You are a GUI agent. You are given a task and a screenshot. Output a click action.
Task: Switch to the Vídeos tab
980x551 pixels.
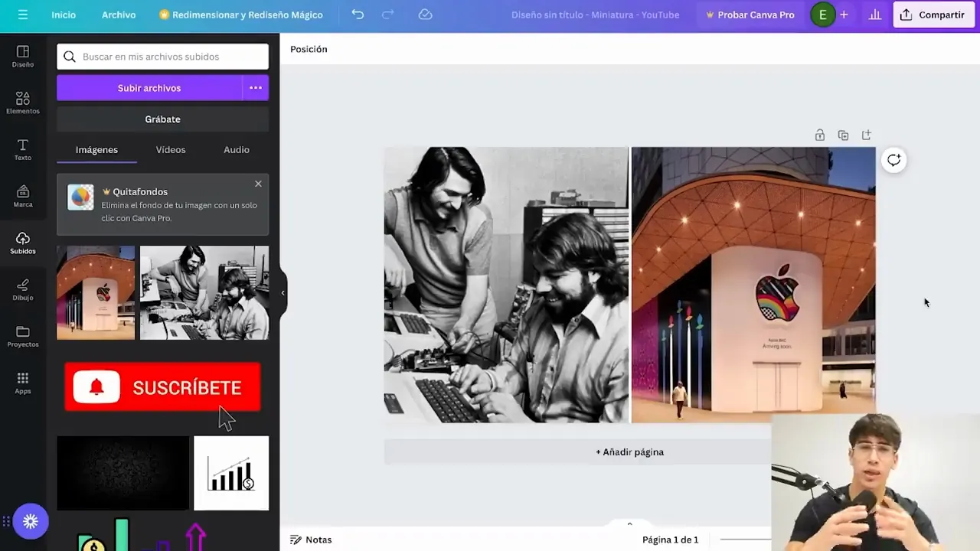pyautogui.click(x=171, y=150)
